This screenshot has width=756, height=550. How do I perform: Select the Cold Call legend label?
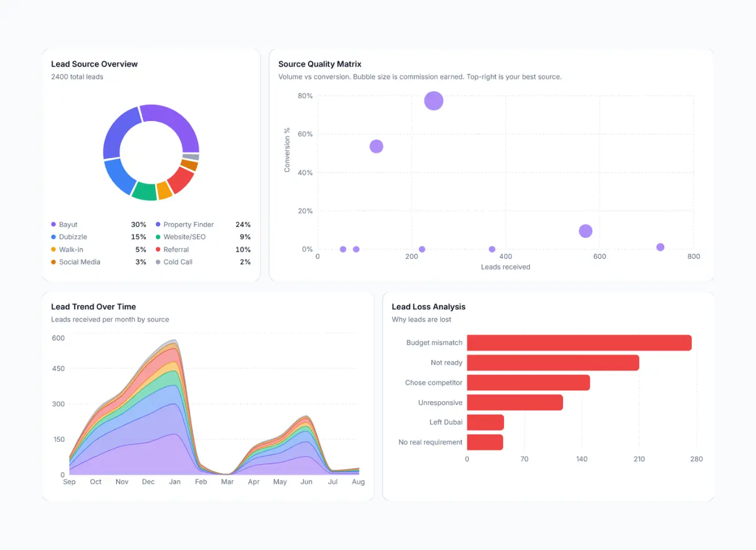[178, 262]
